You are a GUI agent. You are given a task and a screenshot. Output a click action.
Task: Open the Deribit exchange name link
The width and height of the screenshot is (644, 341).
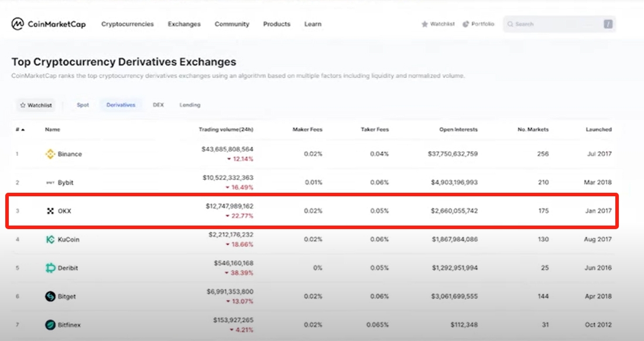coord(68,268)
